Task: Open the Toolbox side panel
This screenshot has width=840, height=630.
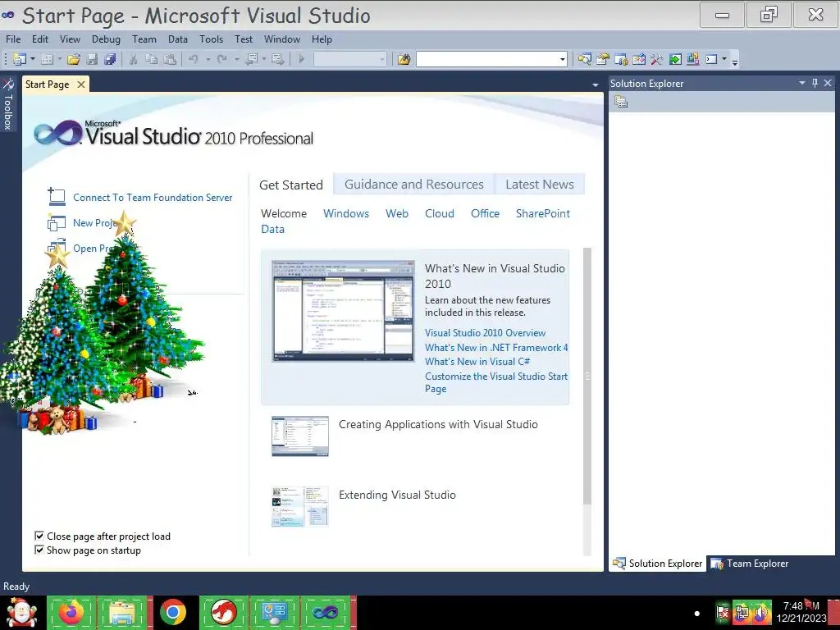Action: coord(8,104)
